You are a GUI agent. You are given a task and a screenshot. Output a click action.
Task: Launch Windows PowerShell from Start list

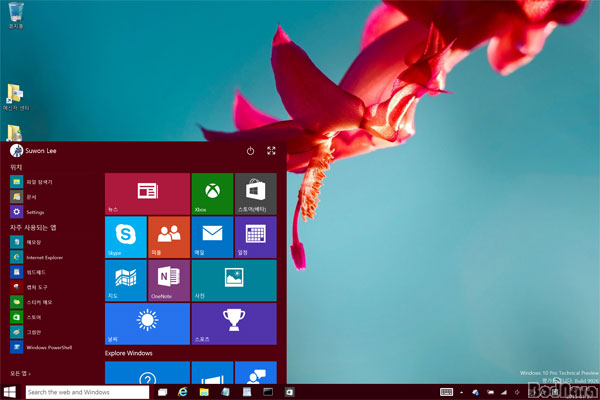[41, 347]
